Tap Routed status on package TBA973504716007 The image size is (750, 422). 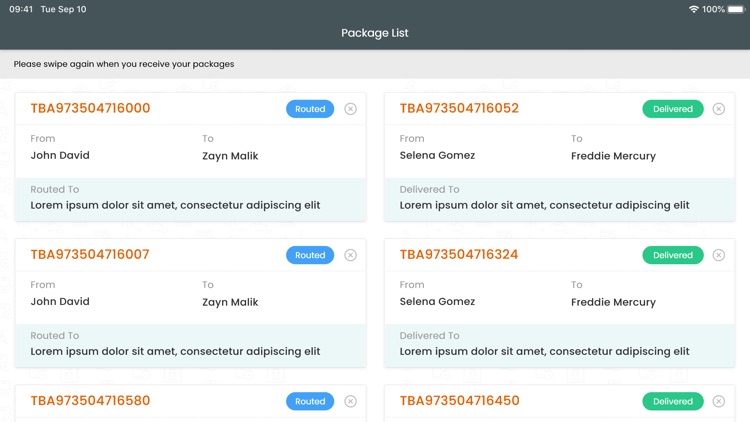tap(310, 255)
